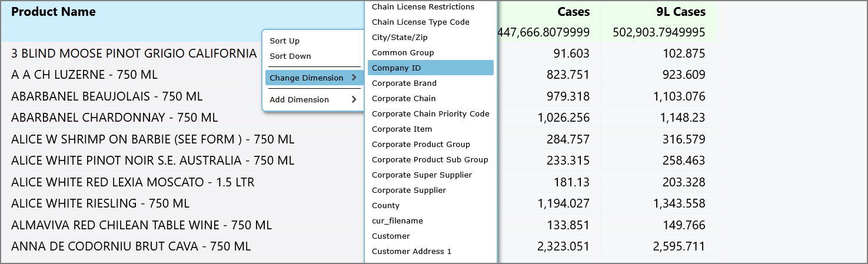Select row 3 BLIND MOOSE PINOT GRIGIO CALIFORNIA
Screen dimensions: 868x264
(134, 54)
